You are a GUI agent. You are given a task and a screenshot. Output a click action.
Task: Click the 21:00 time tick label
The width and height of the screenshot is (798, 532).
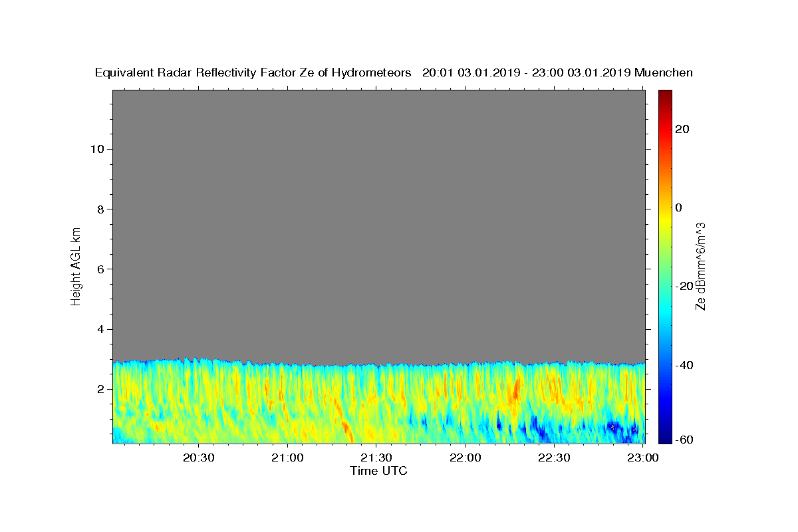point(288,458)
